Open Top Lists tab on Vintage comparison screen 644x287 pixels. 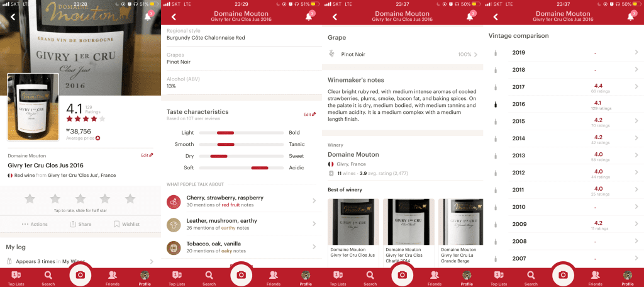click(x=499, y=278)
